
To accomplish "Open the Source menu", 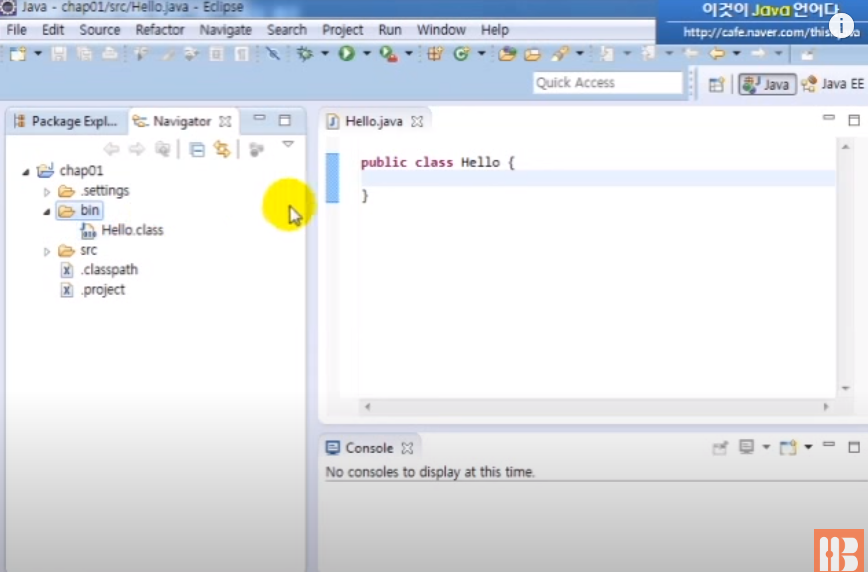I will click(x=100, y=30).
